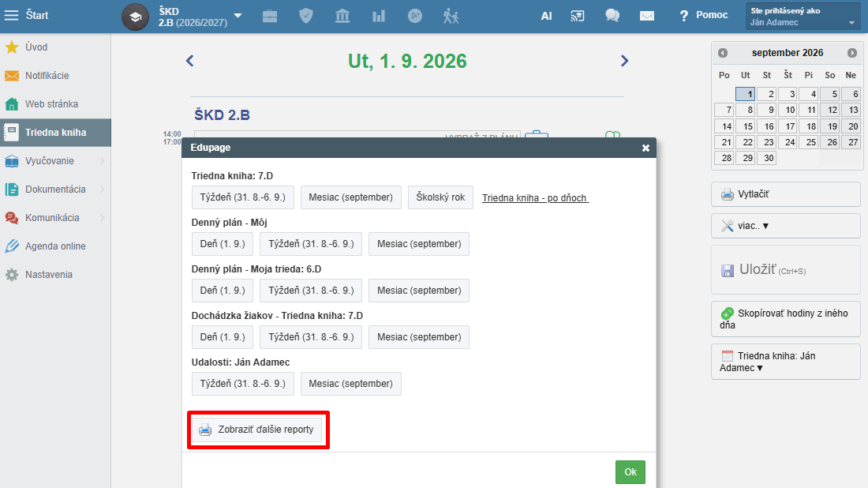Open the bar chart statistics icon
Viewport: 868px width, 488px height.
(379, 16)
